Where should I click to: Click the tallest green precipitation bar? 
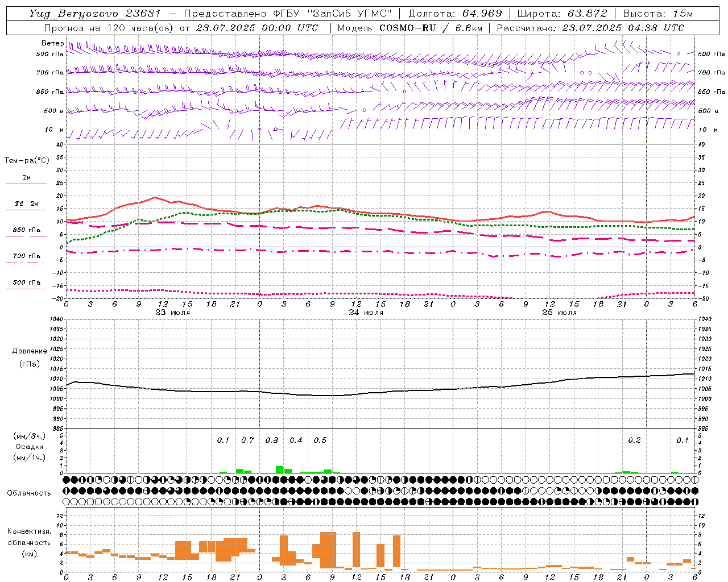279,469
